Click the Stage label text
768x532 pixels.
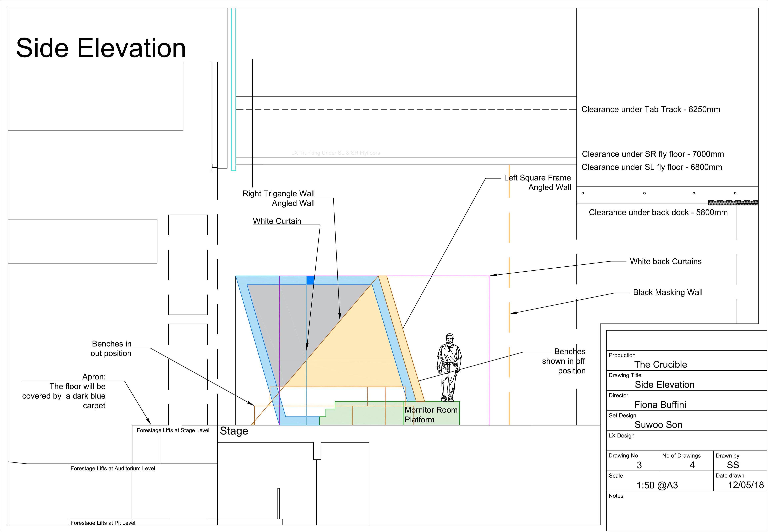point(234,431)
